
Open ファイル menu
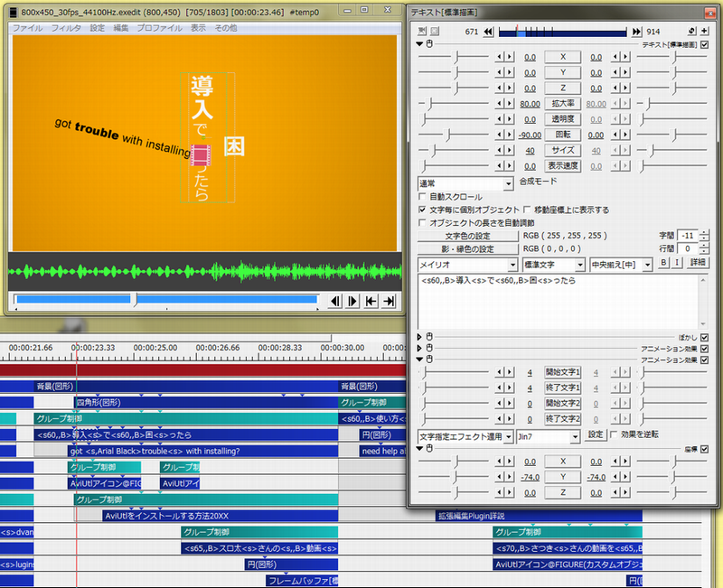[x=27, y=28]
